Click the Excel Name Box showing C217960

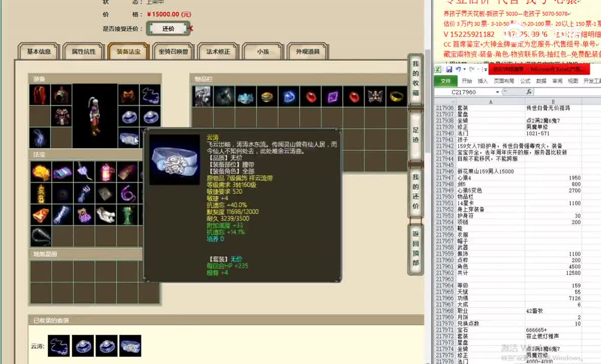(464, 92)
